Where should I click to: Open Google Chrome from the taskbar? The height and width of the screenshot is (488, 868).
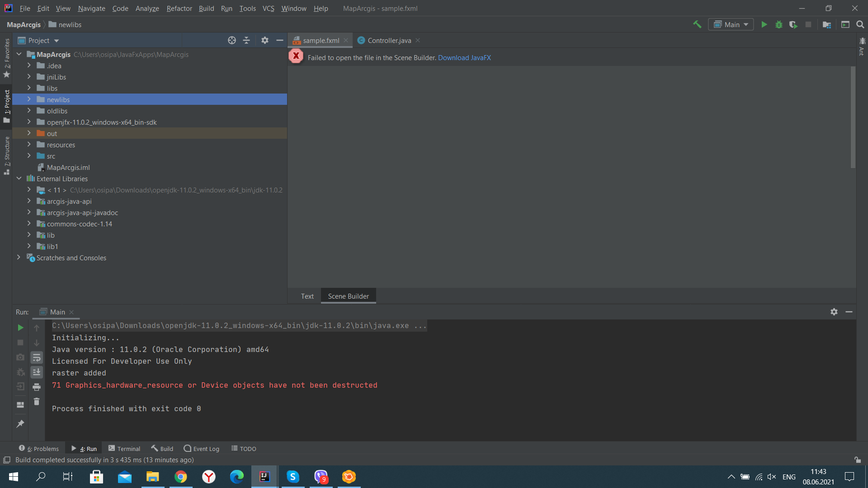point(181,477)
